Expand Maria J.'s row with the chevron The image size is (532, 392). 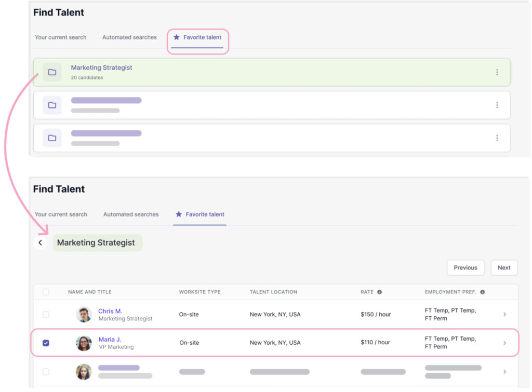click(x=504, y=343)
